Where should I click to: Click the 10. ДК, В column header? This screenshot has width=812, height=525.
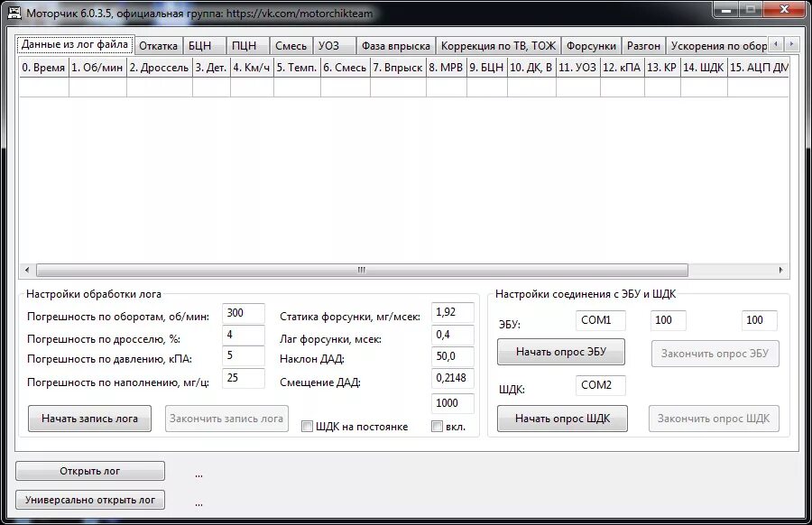click(x=531, y=68)
